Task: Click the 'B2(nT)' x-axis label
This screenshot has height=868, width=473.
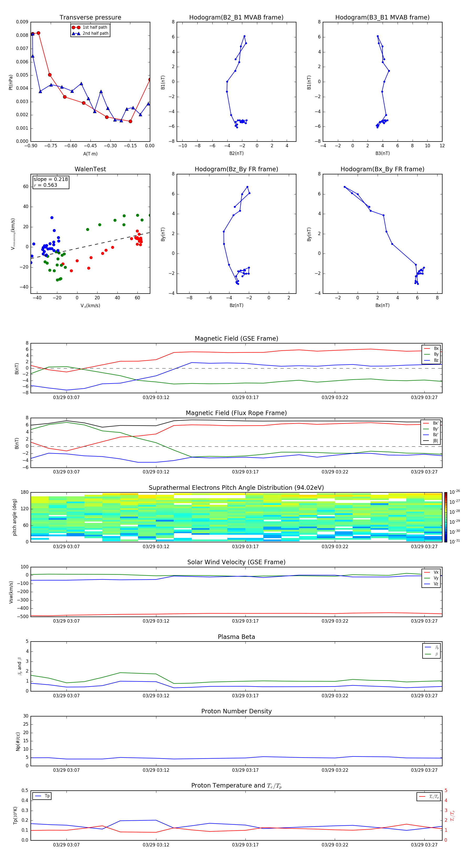Action: 236,153
